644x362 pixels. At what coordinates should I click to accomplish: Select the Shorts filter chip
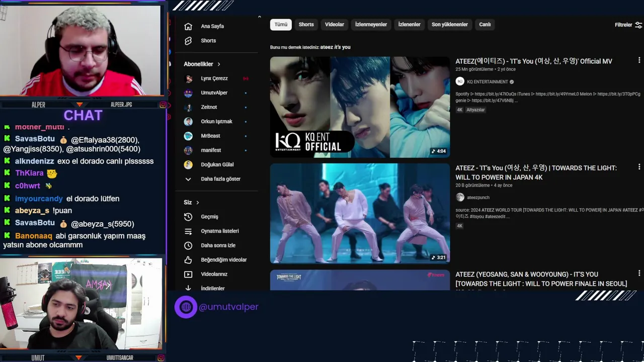[306, 25]
